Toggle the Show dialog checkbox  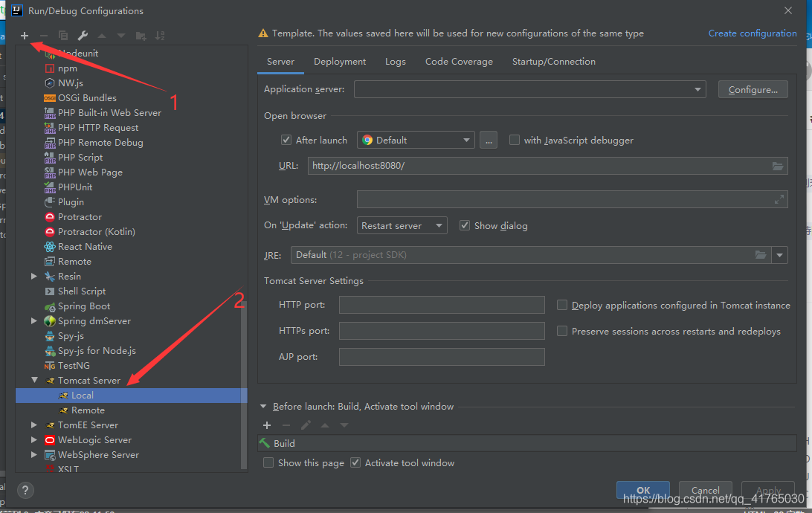tap(465, 225)
